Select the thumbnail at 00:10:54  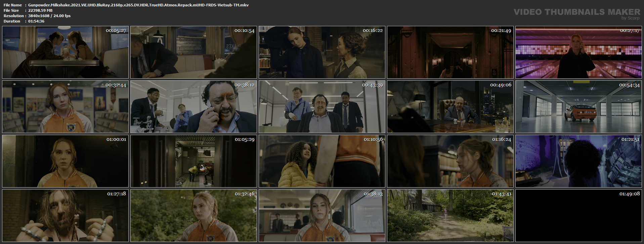[194, 52]
